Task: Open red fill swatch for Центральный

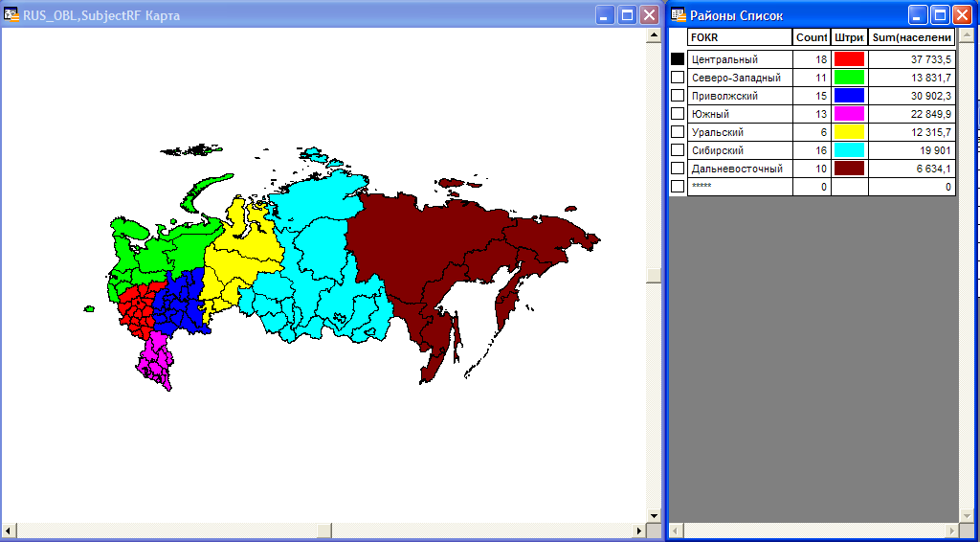Action: [850, 59]
